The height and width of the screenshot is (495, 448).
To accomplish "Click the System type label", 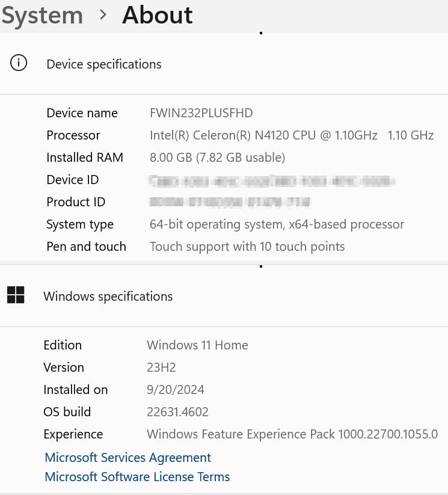I will click(80, 224).
